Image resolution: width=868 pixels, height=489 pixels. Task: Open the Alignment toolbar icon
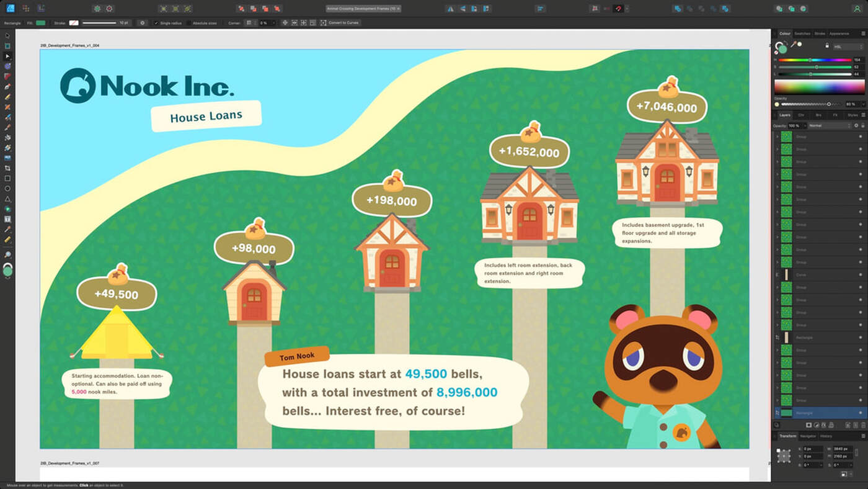[541, 9]
